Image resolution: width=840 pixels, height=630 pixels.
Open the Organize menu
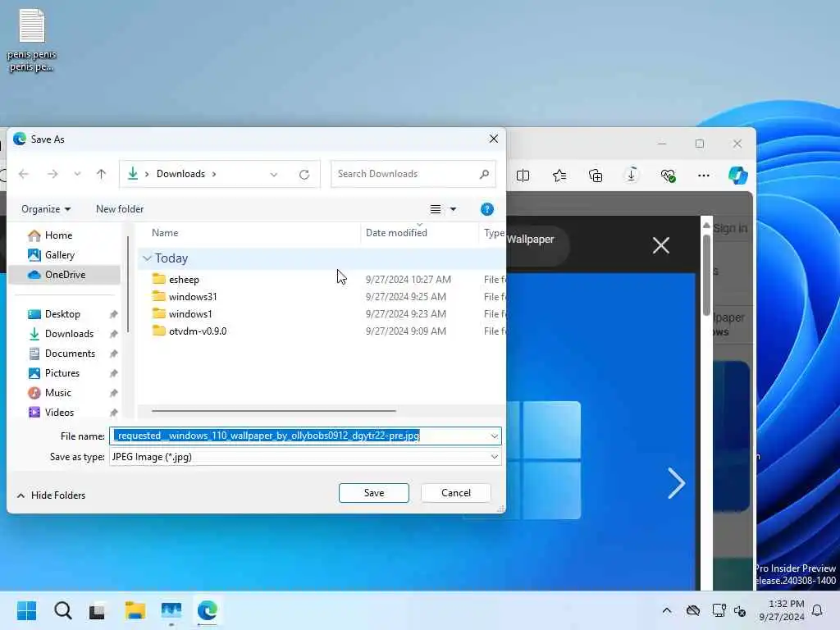[x=46, y=209]
